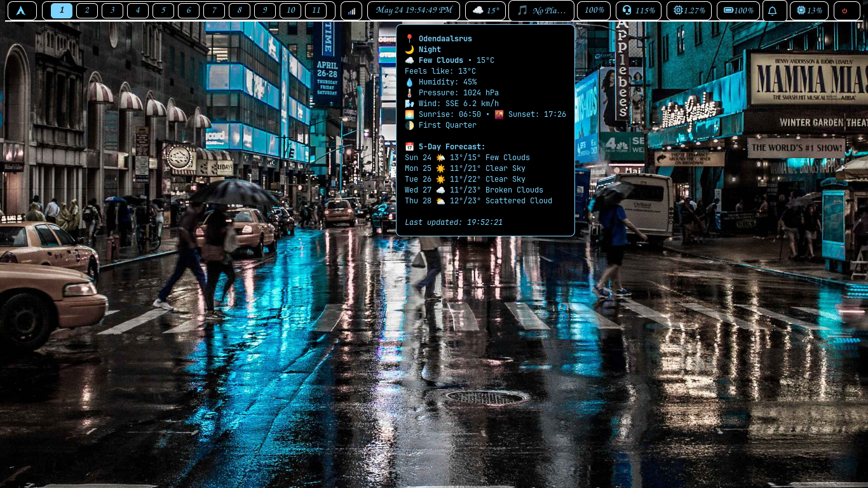Go to workspace 9
868x488 pixels.
coord(265,10)
